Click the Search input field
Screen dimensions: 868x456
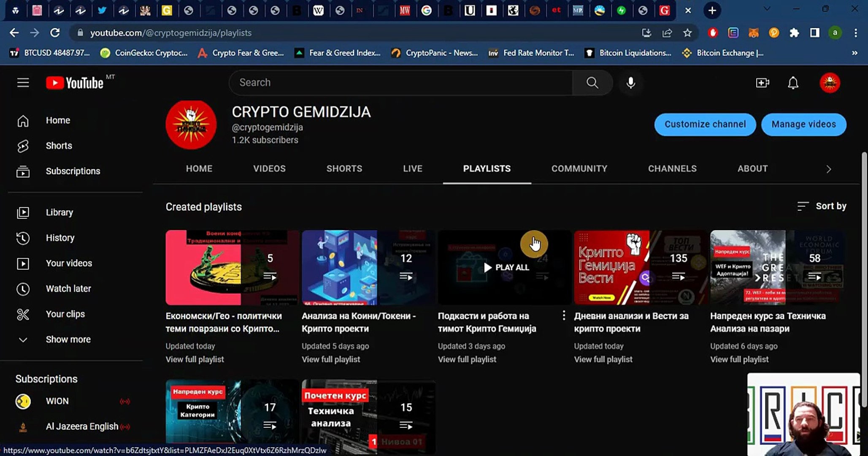point(400,83)
